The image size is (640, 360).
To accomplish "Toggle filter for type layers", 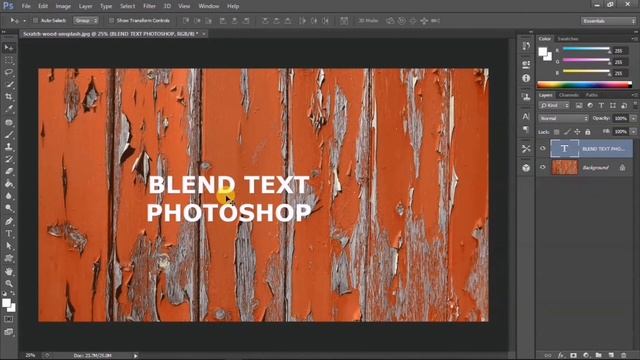I will [x=601, y=105].
